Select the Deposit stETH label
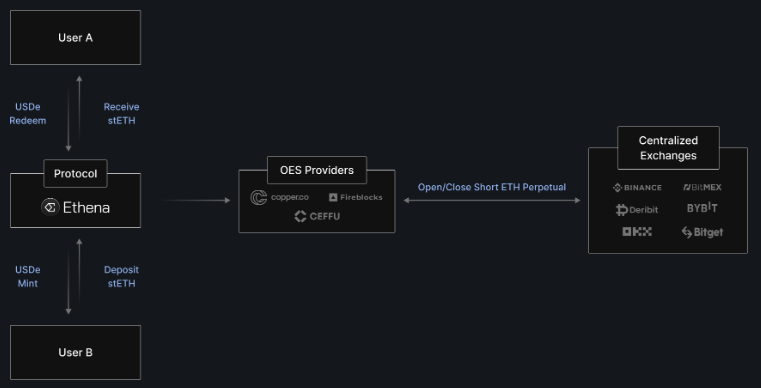The height and width of the screenshot is (388, 761). [x=121, y=276]
